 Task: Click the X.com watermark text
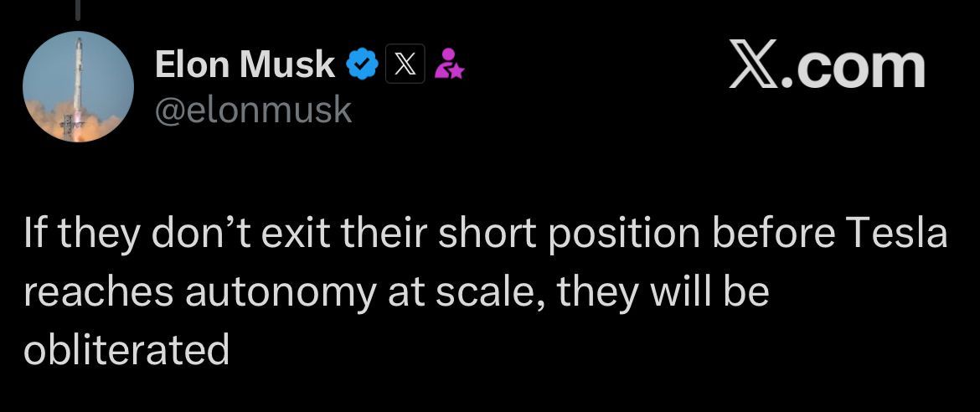click(x=826, y=64)
